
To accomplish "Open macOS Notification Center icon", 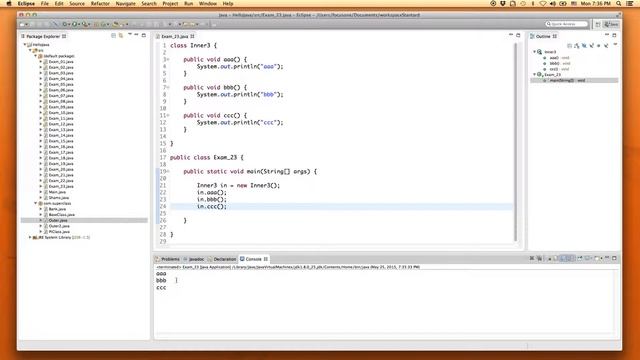I will pos(630,3).
